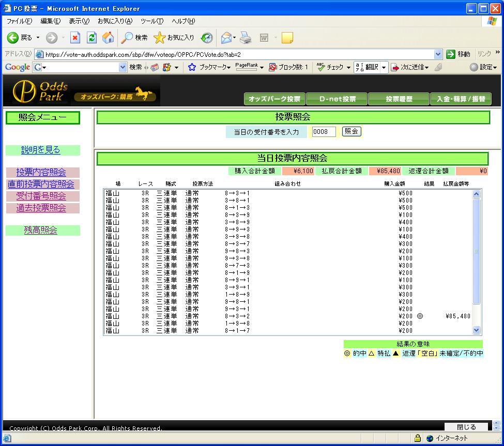The height and width of the screenshot is (446, 504).
Task: Click the Mail envelope icon
Action: click(x=226, y=38)
